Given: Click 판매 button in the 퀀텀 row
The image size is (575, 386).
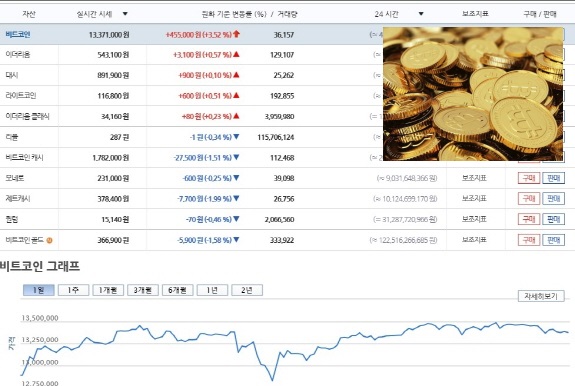Looking at the screenshot, I should coord(553,219).
